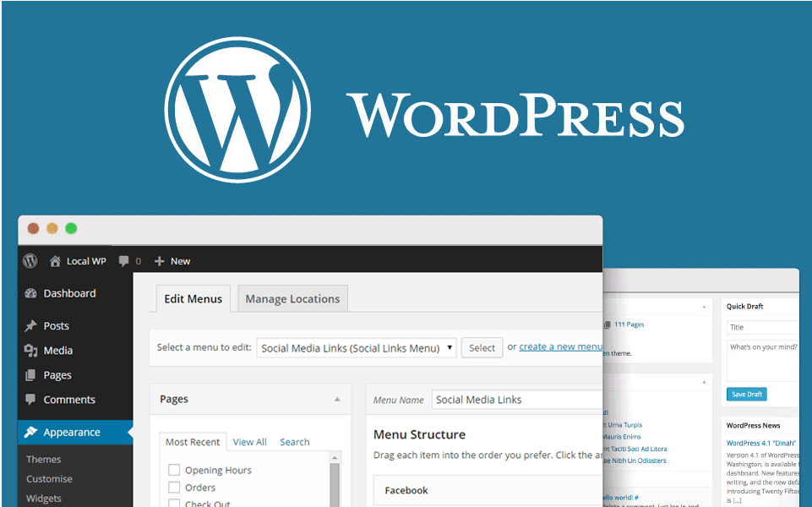Check the Opening Hours checkbox
This screenshot has height=507, width=812.
click(x=174, y=470)
